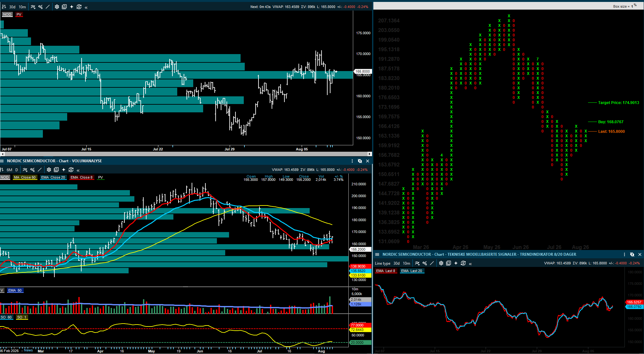Click layout template icon in TRENDINDIKATOR toolbar
The height and width of the screenshot is (354, 644).
point(449,263)
